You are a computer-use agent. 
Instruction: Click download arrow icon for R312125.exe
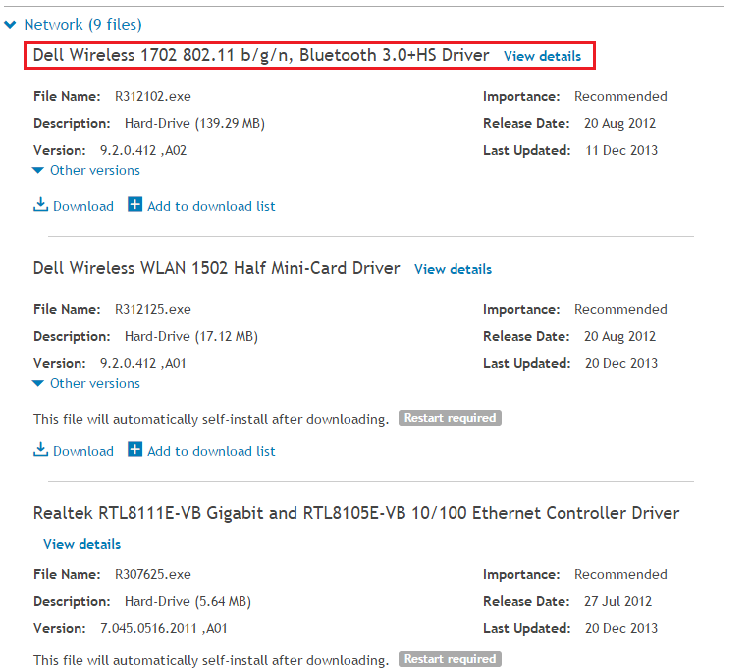click(x=40, y=449)
